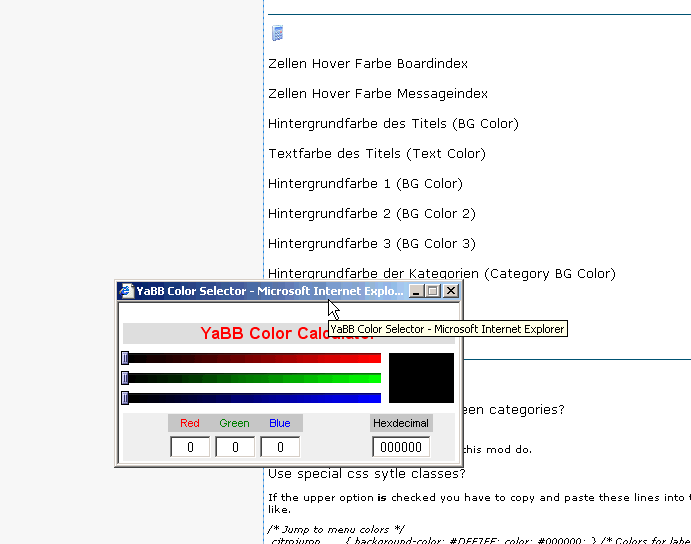The height and width of the screenshot is (544, 691).
Task: Click the red slider handle
Action: pos(125,358)
